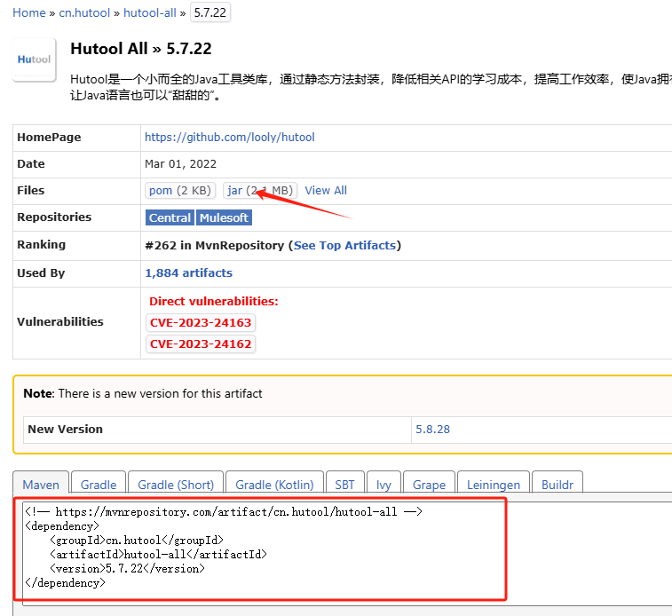Open the hutool-all breadcrumb link
The width and height of the screenshot is (672, 616).
pos(149,12)
